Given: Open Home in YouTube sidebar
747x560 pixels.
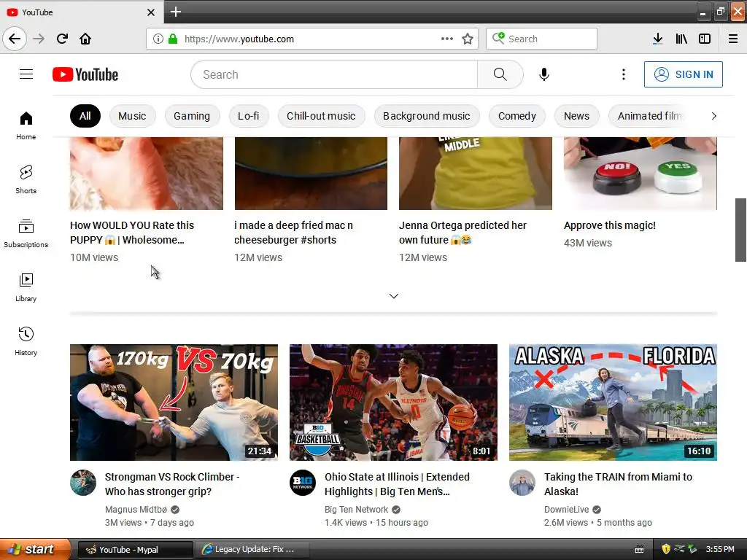Looking at the screenshot, I should pos(26,125).
